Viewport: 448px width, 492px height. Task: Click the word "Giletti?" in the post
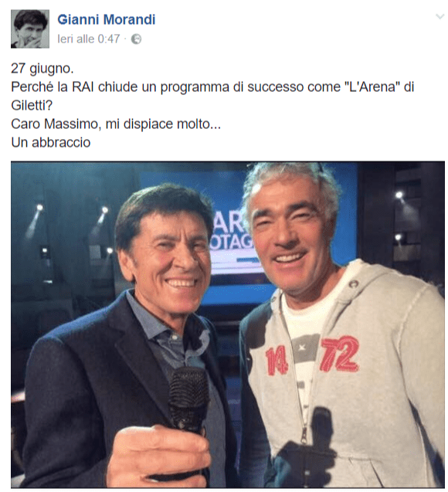(x=32, y=105)
